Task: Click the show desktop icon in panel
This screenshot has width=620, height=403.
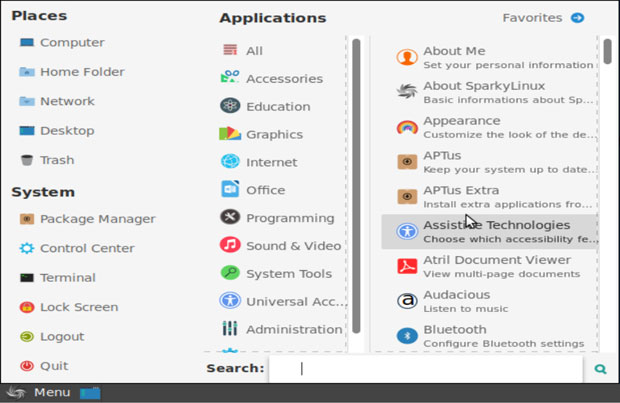Action: (x=90, y=393)
